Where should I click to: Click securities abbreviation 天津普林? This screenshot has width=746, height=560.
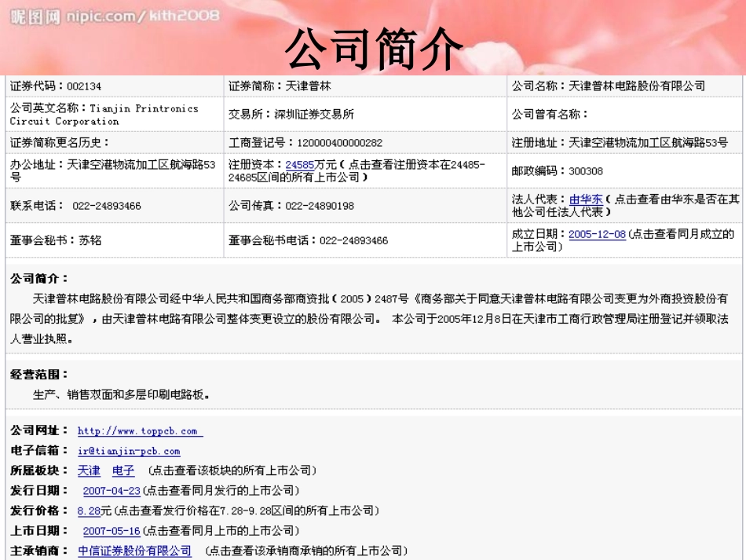tap(308, 86)
